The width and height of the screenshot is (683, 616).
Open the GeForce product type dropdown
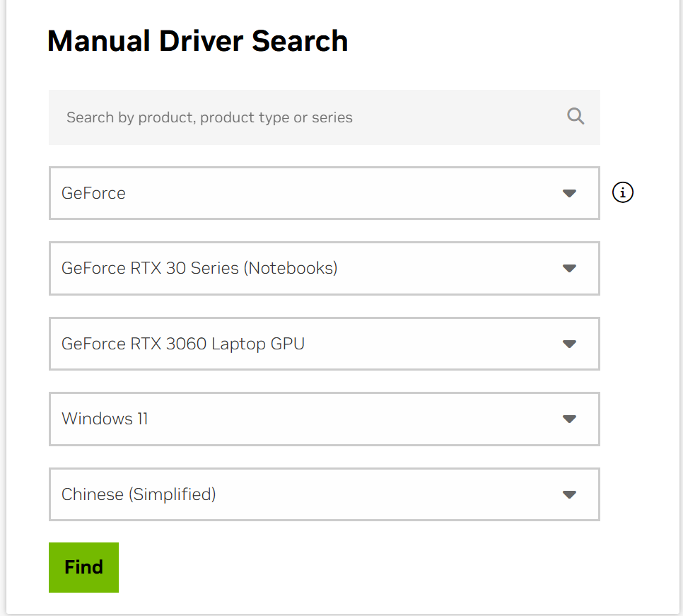coord(324,193)
